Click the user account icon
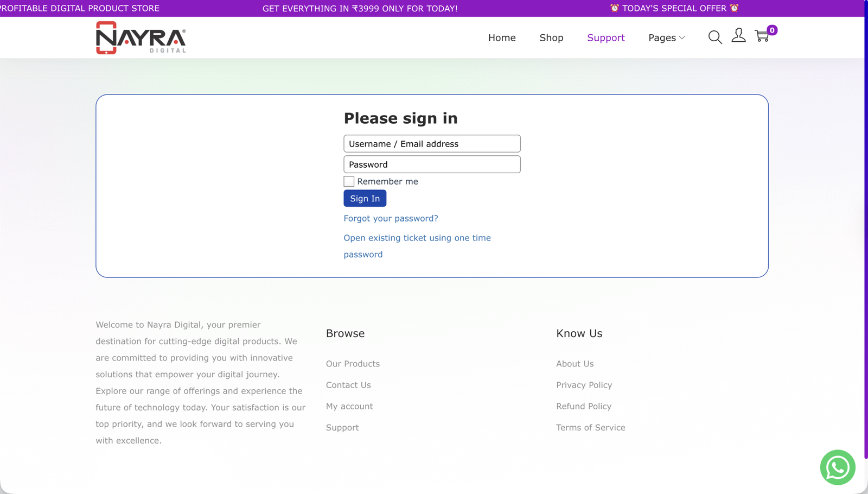The width and height of the screenshot is (868, 494). [x=738, y=36]
